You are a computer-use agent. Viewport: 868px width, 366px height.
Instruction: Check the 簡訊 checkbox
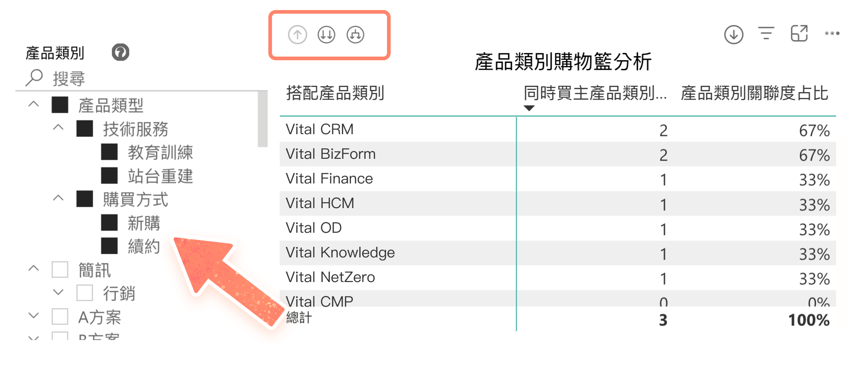[x=60, y=270]
